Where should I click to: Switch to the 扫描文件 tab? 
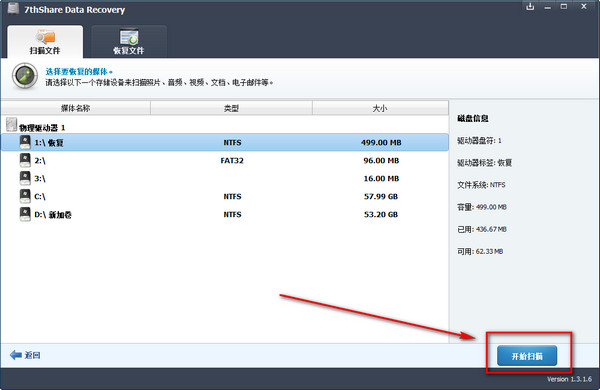[x=45, y=42]
